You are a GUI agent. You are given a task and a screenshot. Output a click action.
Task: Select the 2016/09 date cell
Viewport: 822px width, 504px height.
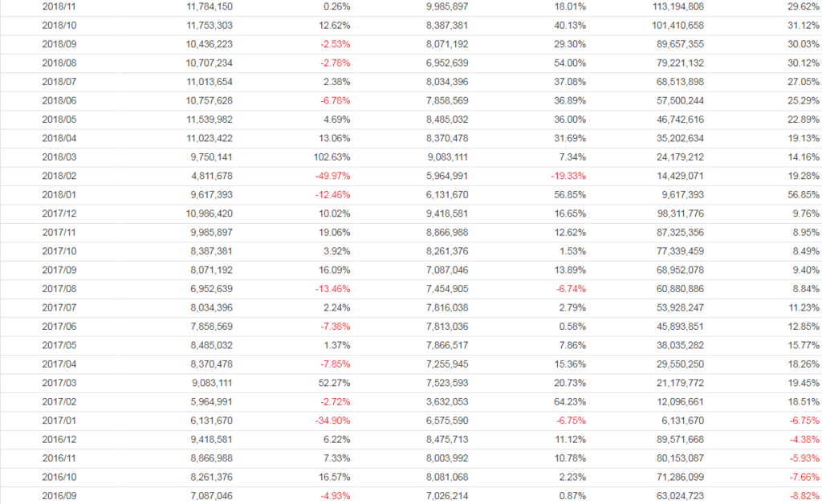coord(59,496)
